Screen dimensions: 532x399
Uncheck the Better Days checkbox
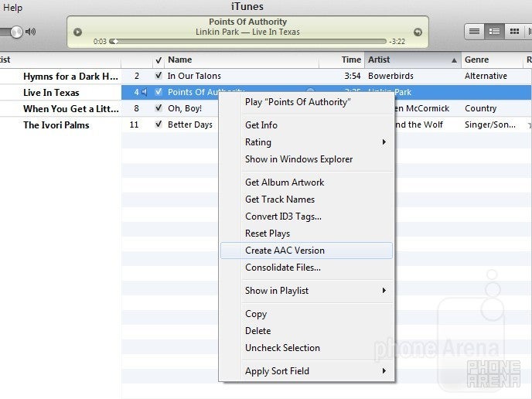click(x=159, y=124)
